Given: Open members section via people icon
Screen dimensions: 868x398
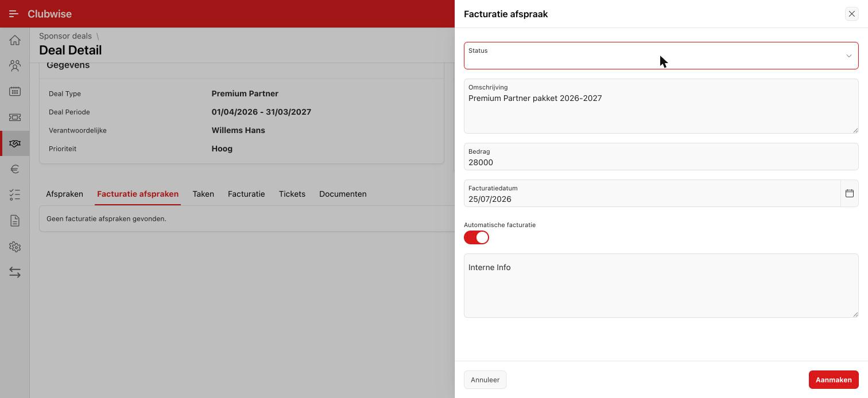Looking at the screenshot, I should click(x=15, y=66).
